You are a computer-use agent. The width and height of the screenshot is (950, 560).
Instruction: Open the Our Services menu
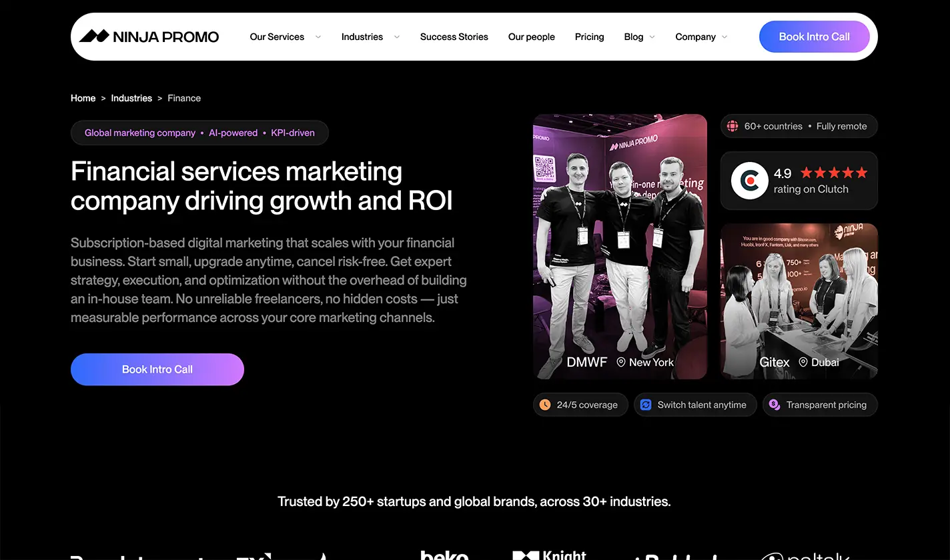tap(277, 37)
